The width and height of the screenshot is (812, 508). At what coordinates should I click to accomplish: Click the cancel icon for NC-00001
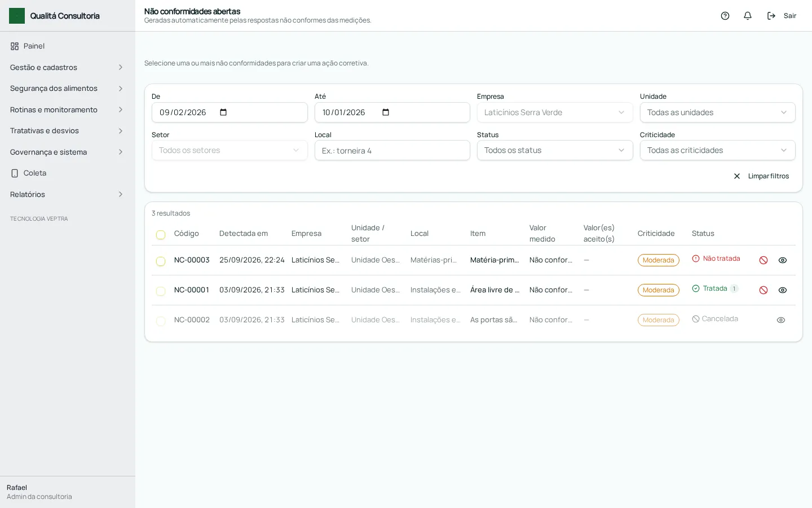coord(764,290)
